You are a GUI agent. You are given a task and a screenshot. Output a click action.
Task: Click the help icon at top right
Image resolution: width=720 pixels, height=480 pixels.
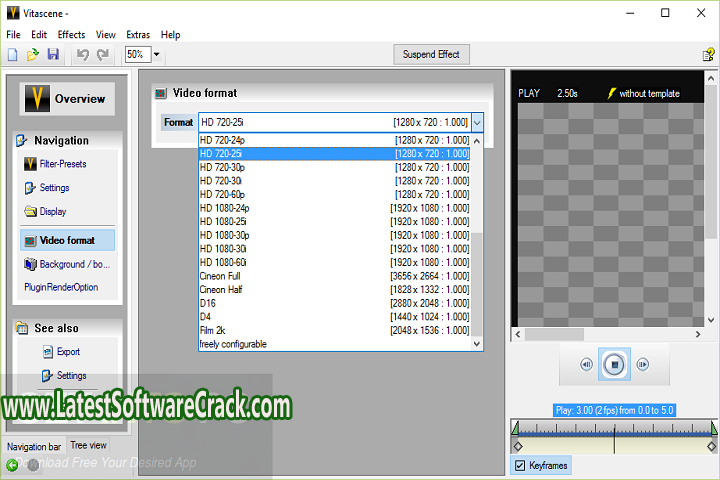(x=708, y=54)
